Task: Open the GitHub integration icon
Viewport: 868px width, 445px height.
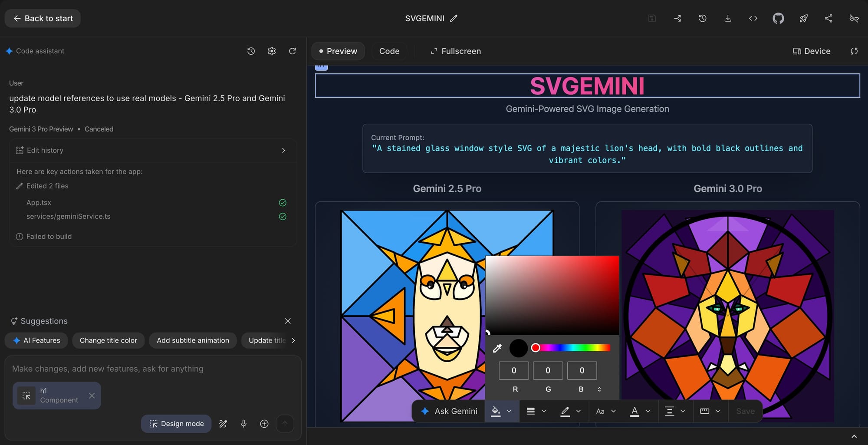Action: [x=778, y=18]
